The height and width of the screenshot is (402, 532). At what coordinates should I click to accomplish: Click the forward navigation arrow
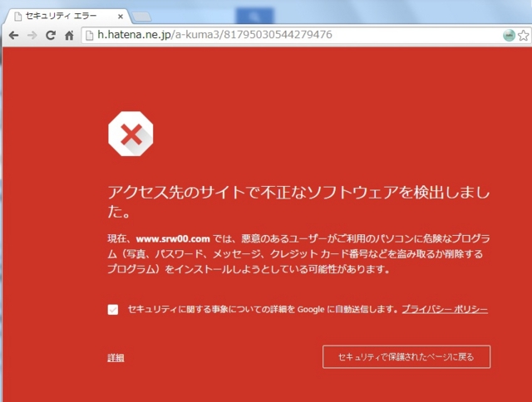point(32,35)
